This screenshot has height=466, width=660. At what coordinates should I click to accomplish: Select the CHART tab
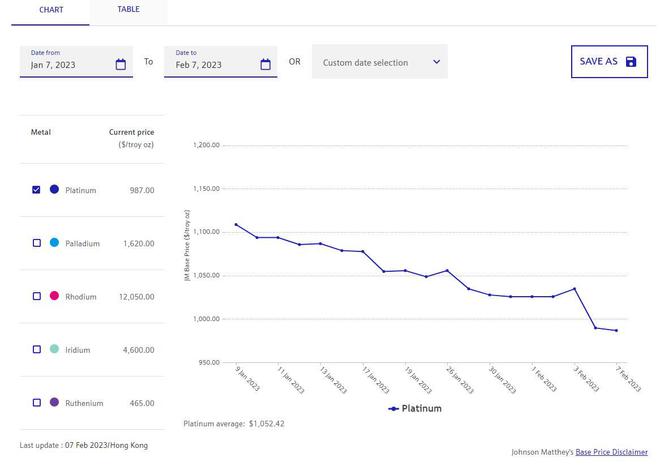[51, 10]
